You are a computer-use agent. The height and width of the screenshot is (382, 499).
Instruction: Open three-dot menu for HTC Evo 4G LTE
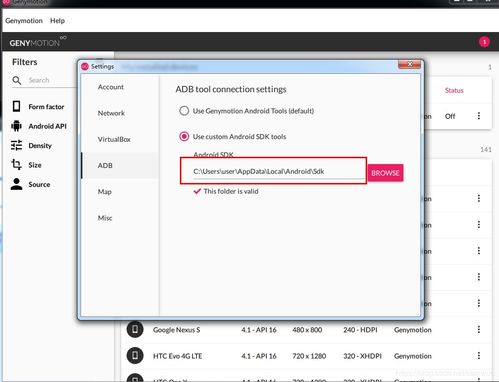pos(479,356)
